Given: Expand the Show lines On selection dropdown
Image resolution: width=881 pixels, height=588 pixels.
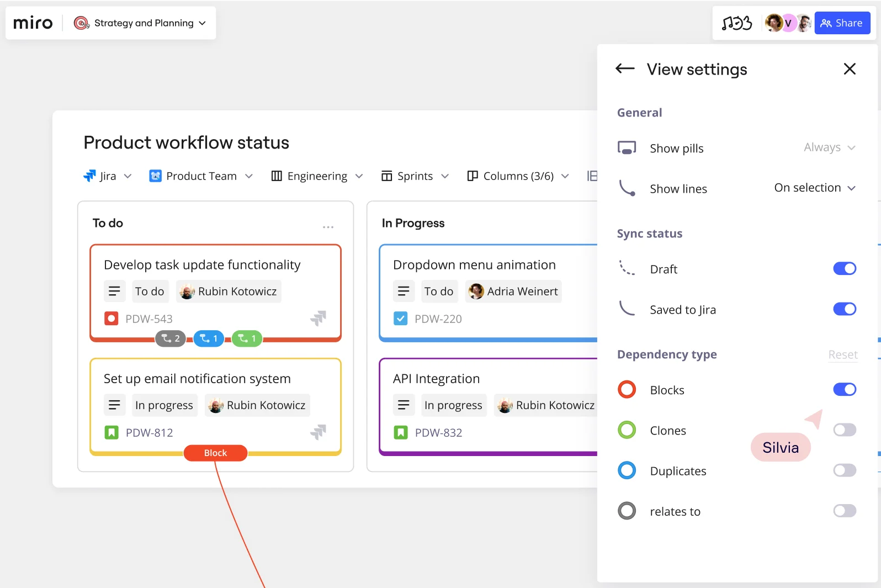Looking at the screenshot, I should coord(815,188).
